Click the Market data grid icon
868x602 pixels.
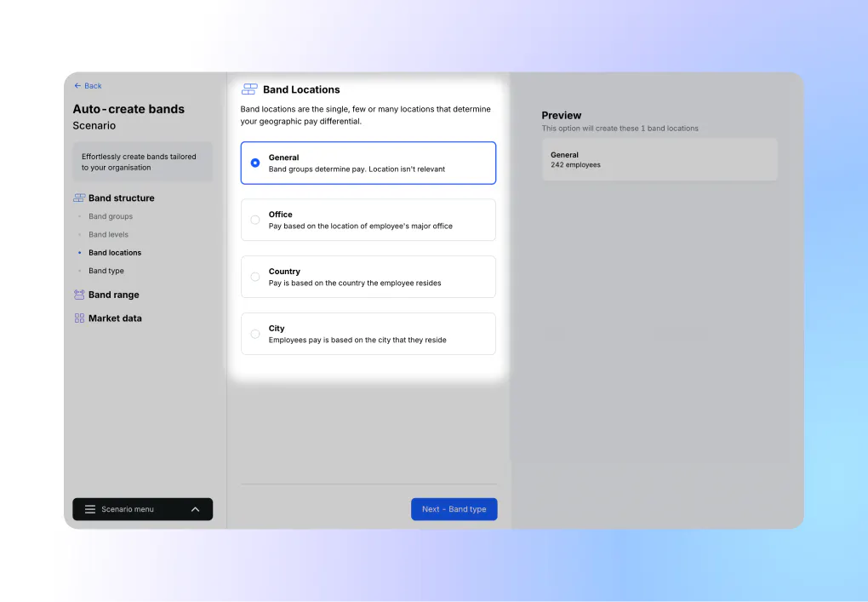79,318
